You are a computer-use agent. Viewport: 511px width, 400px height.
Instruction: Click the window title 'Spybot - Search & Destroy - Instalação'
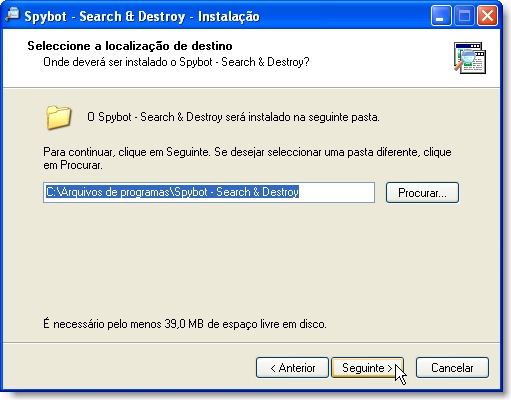142,16
